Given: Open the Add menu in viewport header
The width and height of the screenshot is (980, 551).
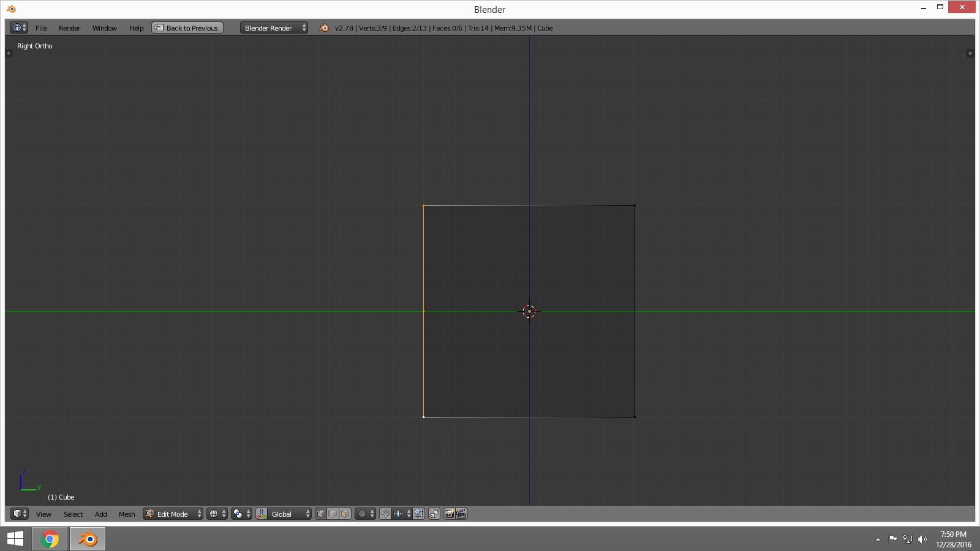Looking at the screenshot, I should (100, 514).
